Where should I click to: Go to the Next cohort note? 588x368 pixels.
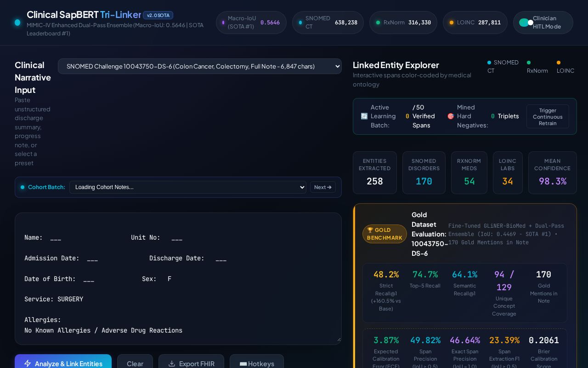click(x=323, y=187)
